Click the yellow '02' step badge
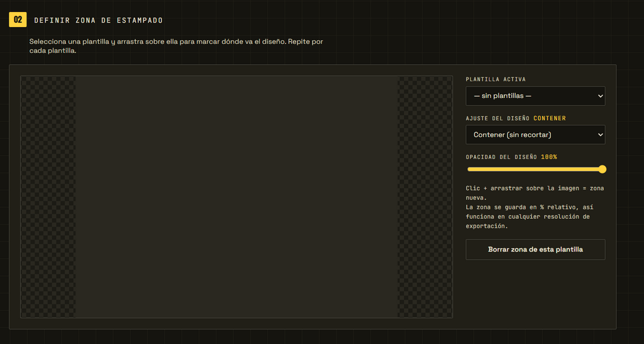 click(18, 19)
